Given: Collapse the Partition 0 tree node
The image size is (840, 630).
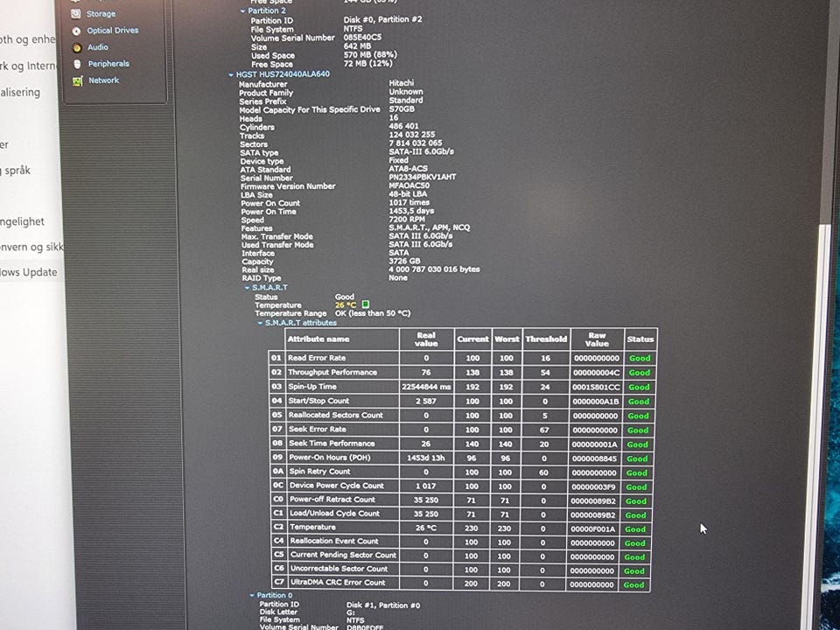Looking at the screenshot, I should click(252, 596).
